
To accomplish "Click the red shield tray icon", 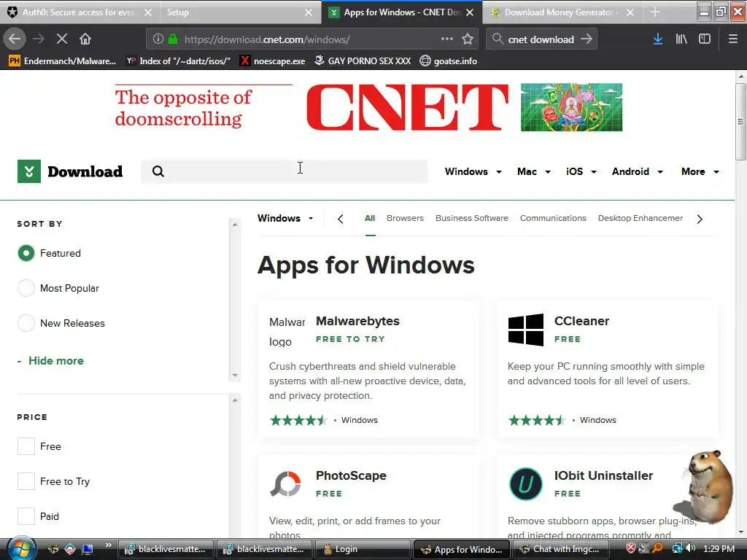I will pyautogui.click(x=631, y=548).
